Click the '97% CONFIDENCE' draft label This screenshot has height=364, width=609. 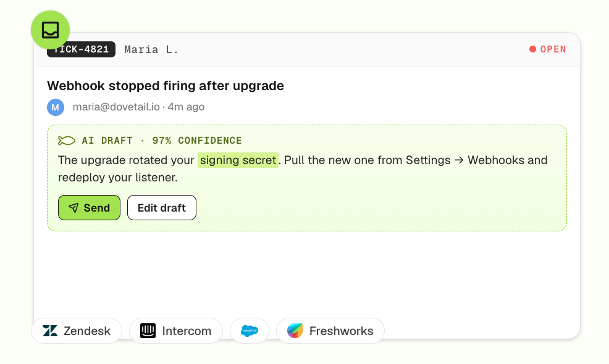[197, 141]
